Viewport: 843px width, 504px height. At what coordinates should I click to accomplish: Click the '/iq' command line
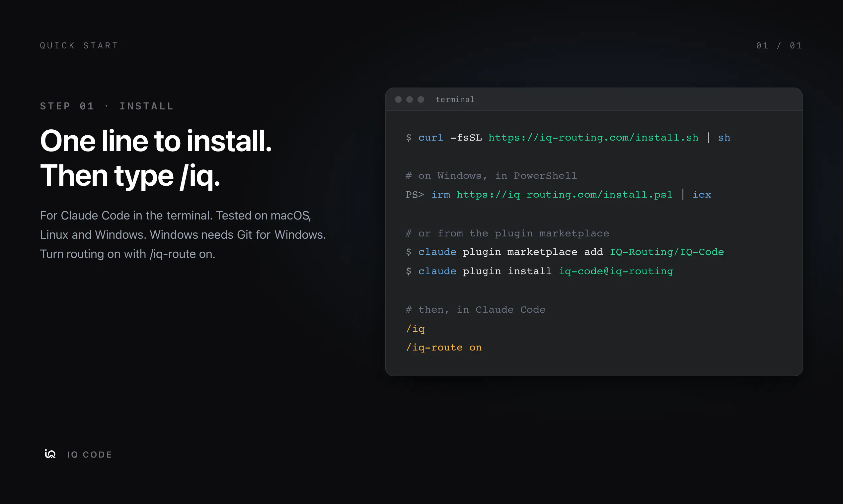tap(415, 329)
